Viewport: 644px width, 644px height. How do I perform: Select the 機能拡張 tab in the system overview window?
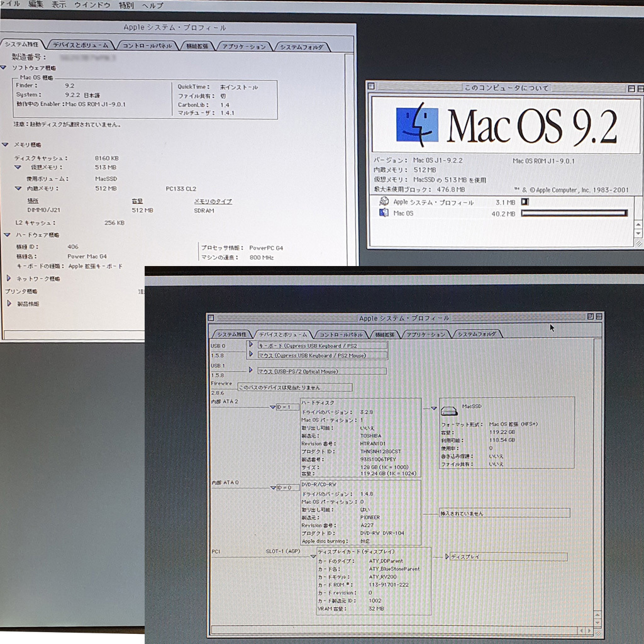click(x=197, y=46)
